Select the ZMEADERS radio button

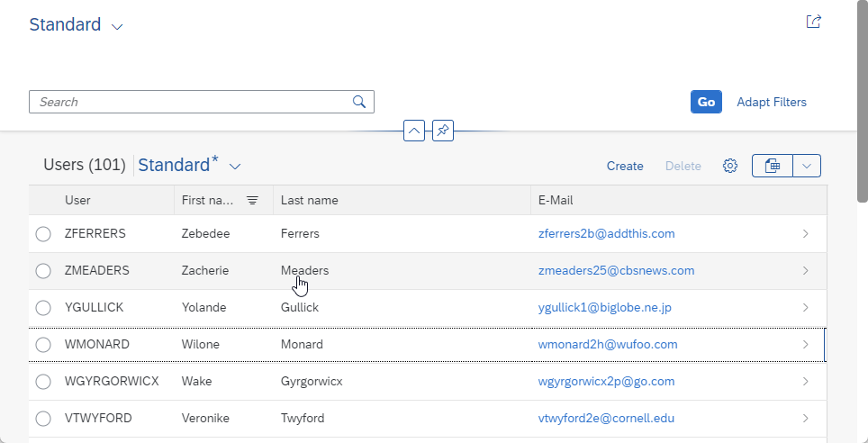pos(43,271)
